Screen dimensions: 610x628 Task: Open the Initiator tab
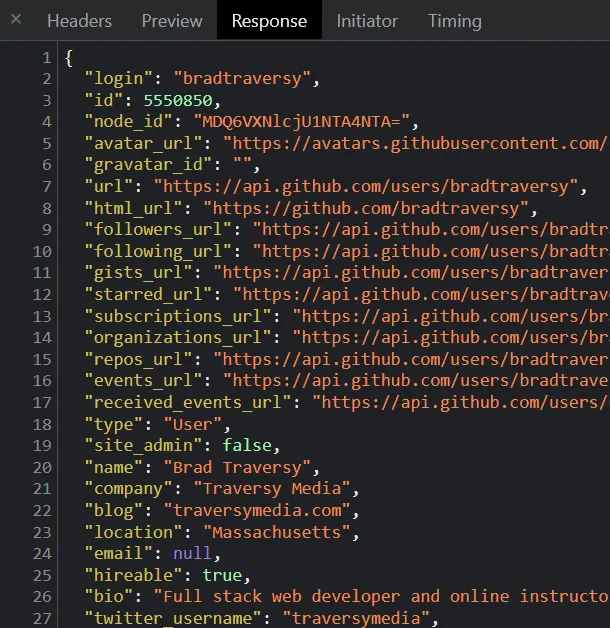pos(367,21)
